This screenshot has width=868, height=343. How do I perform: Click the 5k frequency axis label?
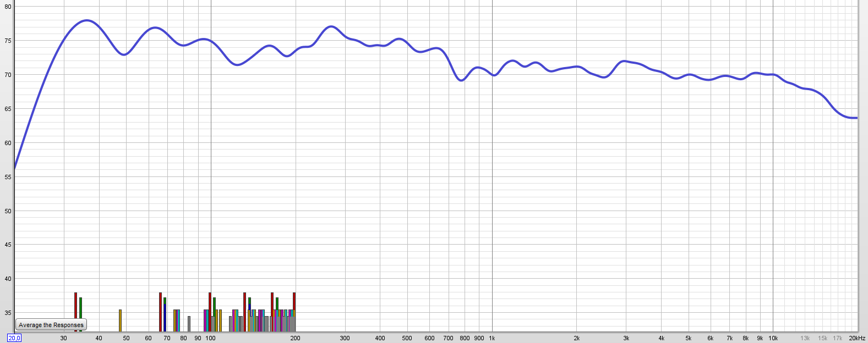tap(689, 338)
